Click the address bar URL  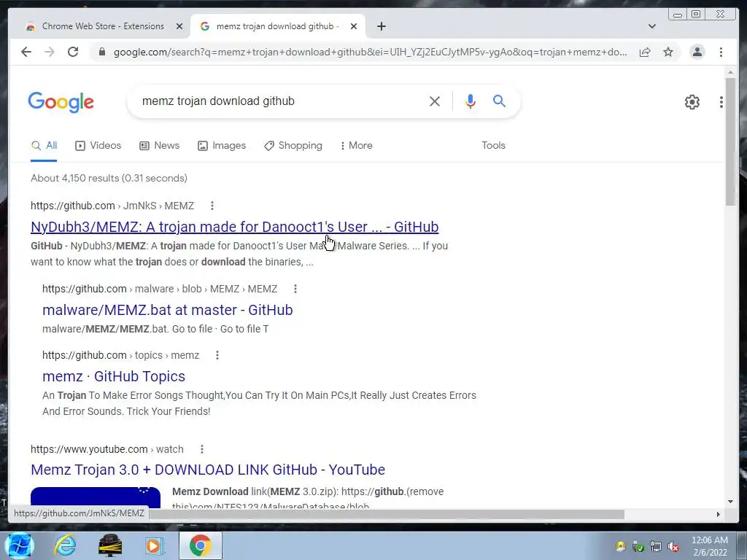(x=370, y=52)
